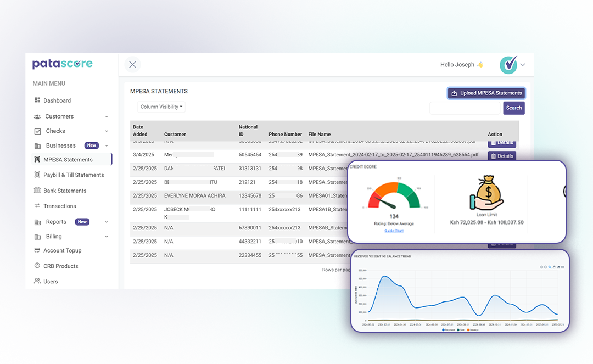Zoom out on the trend chart
The width and height of the screenshot is (593, 364).
(545, 267)
